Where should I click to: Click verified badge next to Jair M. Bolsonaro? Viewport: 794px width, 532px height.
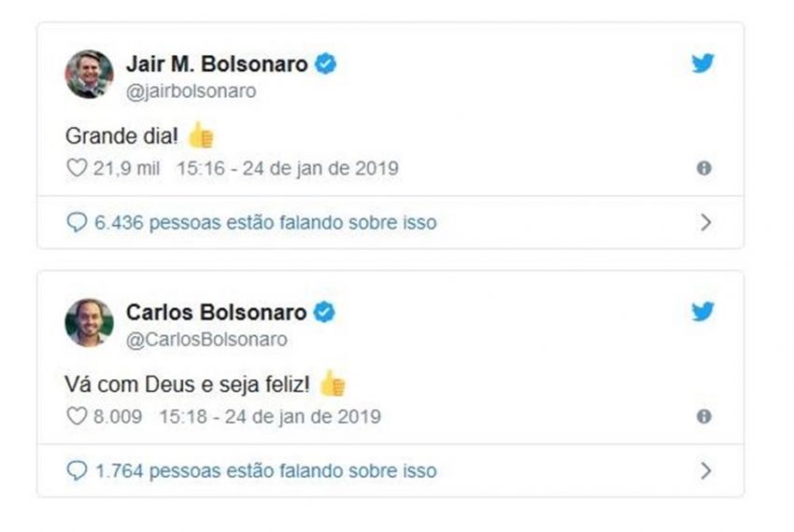click(x=326, y=64)
